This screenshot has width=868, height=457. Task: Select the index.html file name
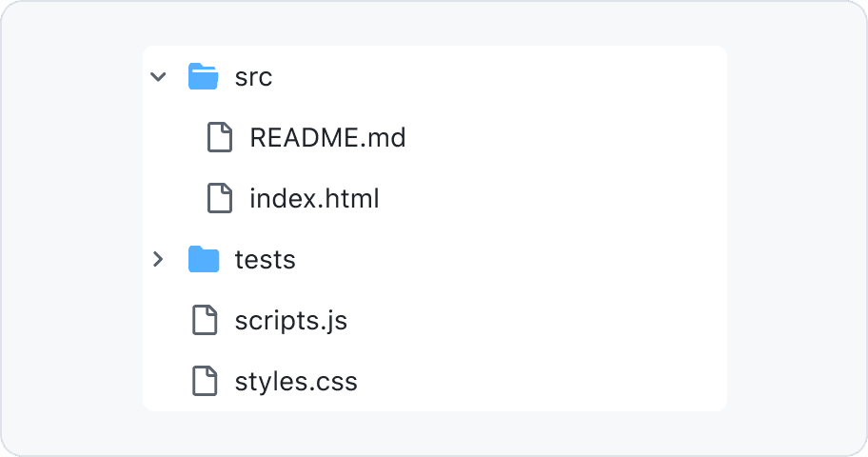pos(314,198)
